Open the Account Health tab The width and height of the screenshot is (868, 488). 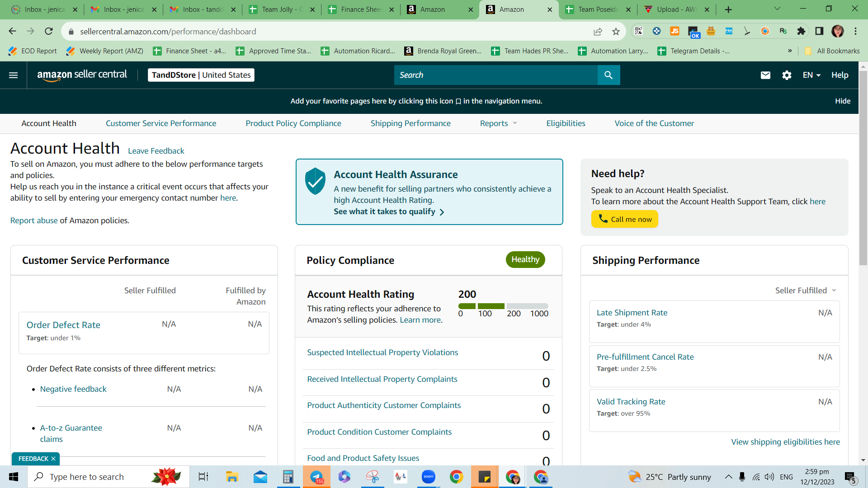49,123
